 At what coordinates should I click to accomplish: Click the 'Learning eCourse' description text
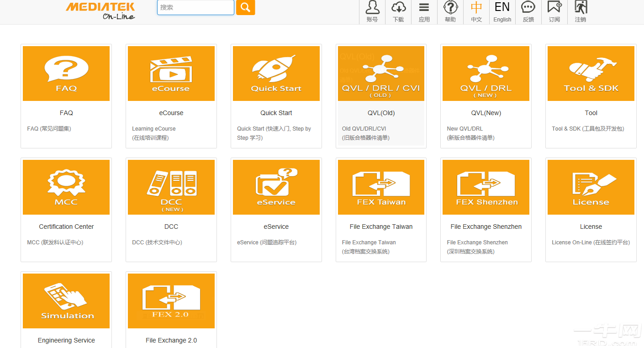point(154,129)
